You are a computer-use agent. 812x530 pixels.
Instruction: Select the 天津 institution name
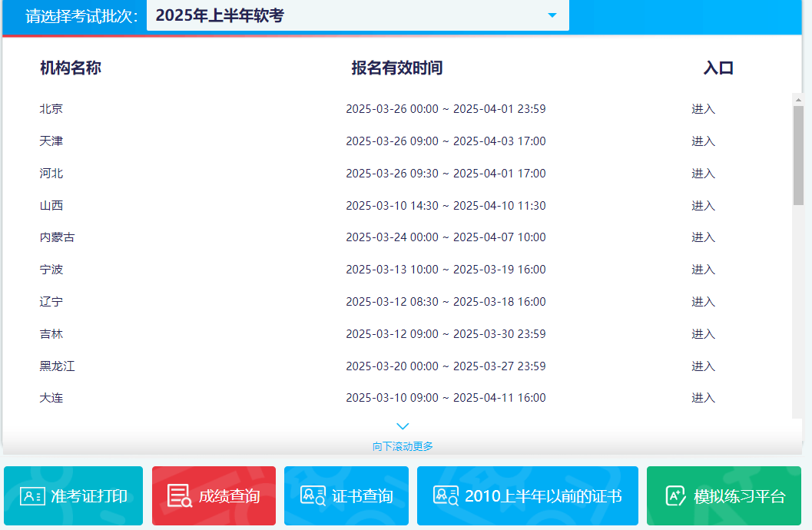(51, 141)
